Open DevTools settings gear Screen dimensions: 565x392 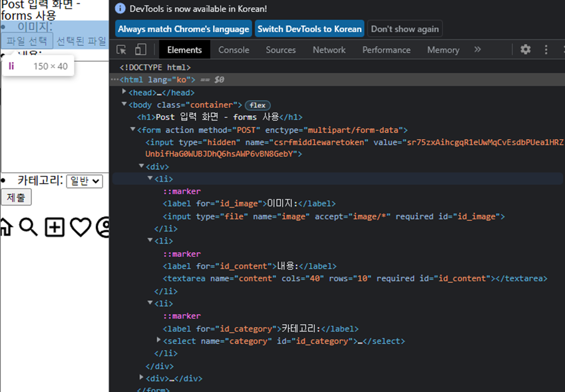coord(525,49)
